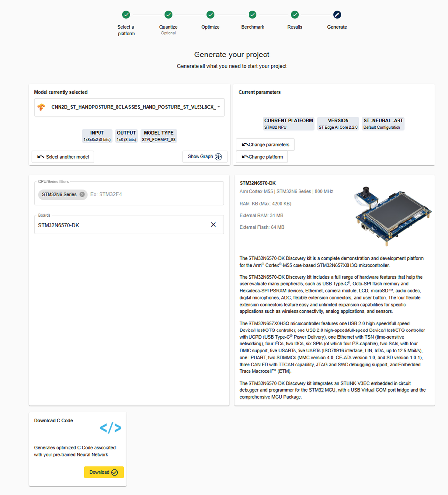Remove the STM32N6 Series filter chip
The width and height of the screenshot is (448, 495).
pos(82,194)
